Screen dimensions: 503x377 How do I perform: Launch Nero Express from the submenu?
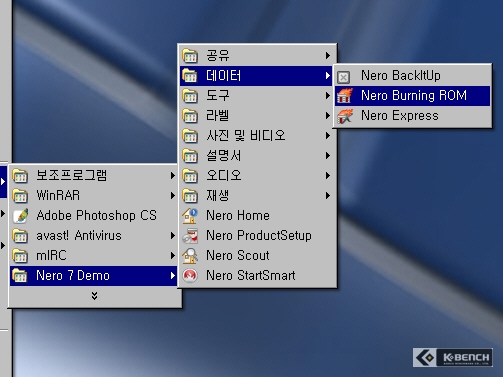[413, 116]
